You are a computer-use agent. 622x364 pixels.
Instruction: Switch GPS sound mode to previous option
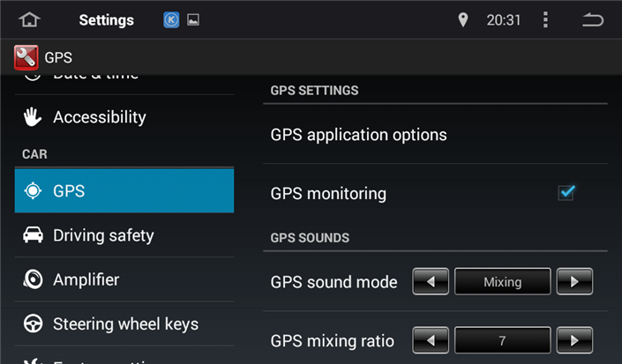pos(431,282)
